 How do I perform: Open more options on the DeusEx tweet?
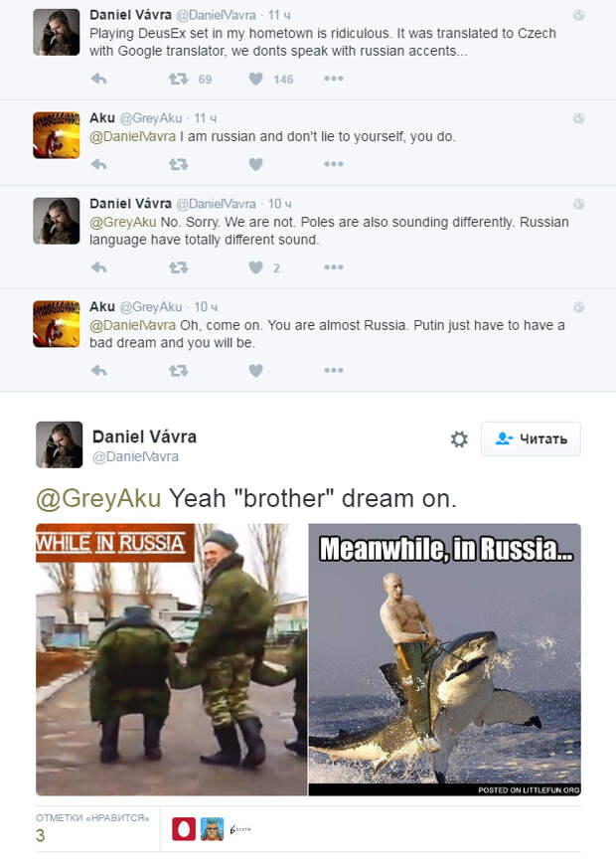click(334, 79)
